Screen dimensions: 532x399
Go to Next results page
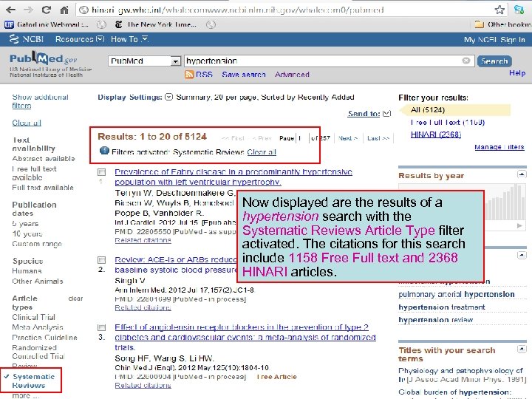click(348, 138)
